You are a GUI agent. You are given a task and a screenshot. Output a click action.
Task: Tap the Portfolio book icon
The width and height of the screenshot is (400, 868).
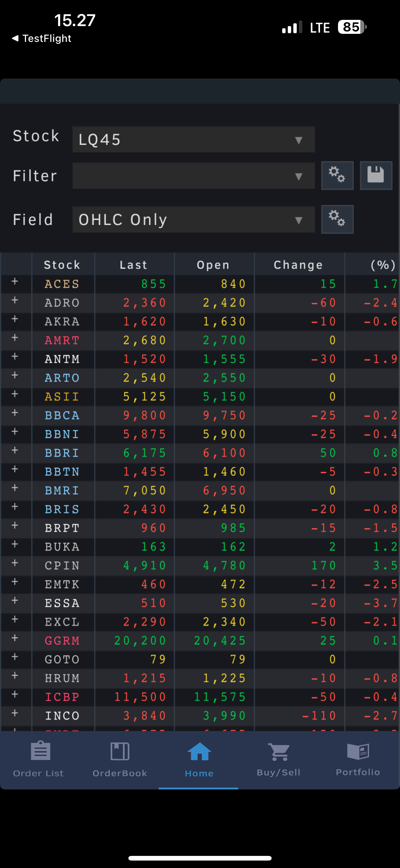coord(358,751)
